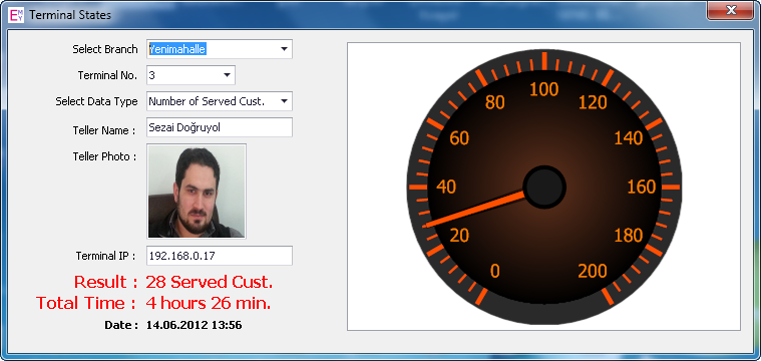Click the 0 mark on the gauge
This screenshot has height=361, width=761.
(495, 271)
